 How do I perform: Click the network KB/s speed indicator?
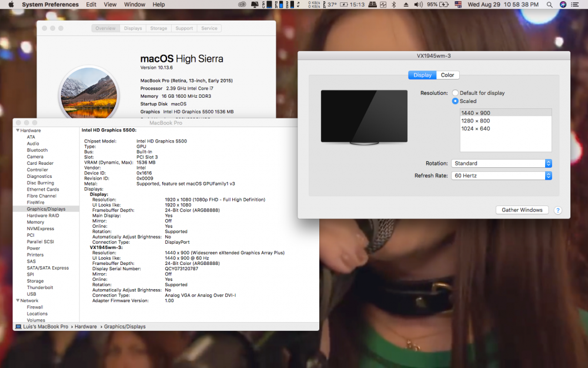pyautogui.click(x=314, y=5)
